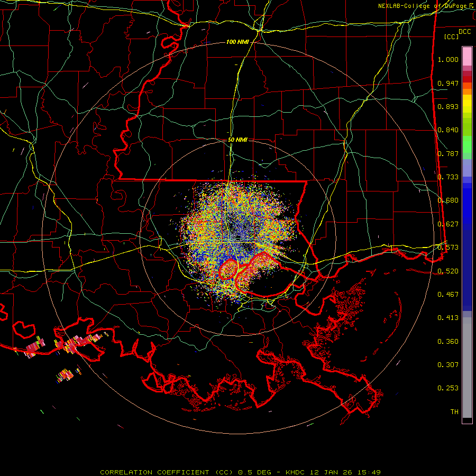Click the 0.627 scale value
This screenshot has height=476, width=476.
pos(448,224)
